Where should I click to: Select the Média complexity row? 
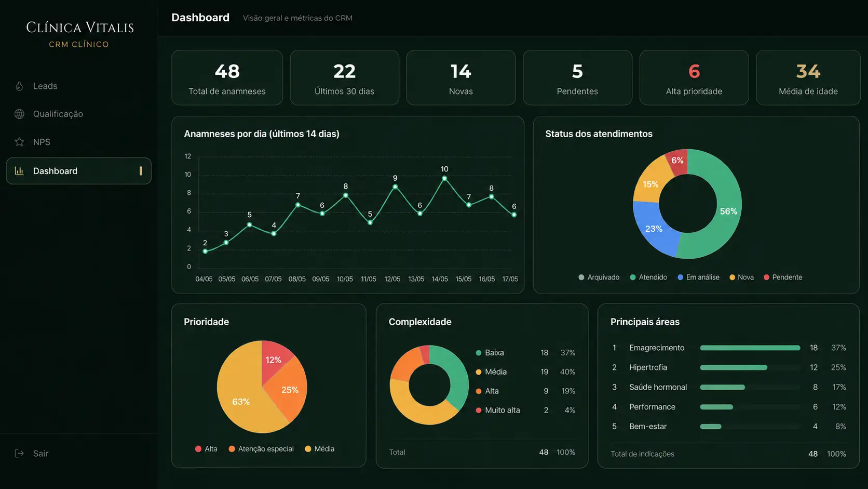pos(525,372)
